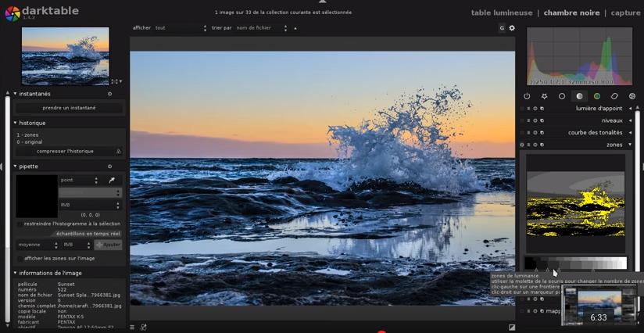Show colour modules group (green circle icon)
This screenshot has height=333, width=644.
pyautogui.click(x=597, y=96)
